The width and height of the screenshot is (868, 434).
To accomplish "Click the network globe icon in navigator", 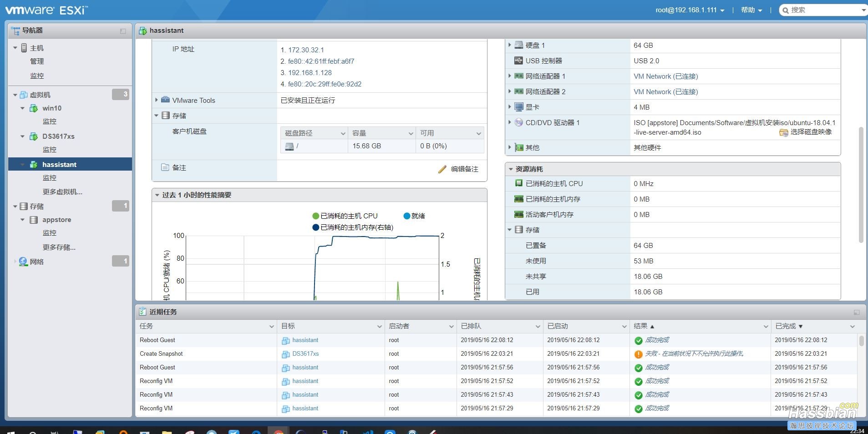I will [x=23, y=262].
